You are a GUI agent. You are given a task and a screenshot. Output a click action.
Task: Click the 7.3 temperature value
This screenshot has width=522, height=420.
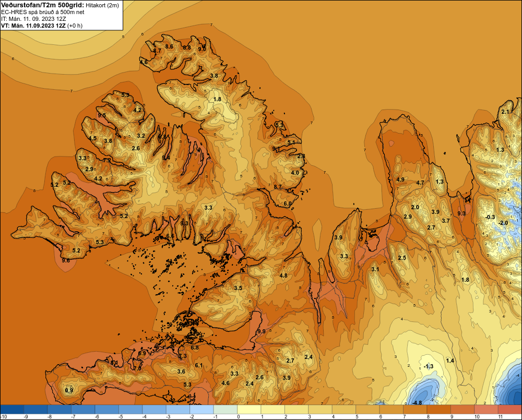coord(183,356)
